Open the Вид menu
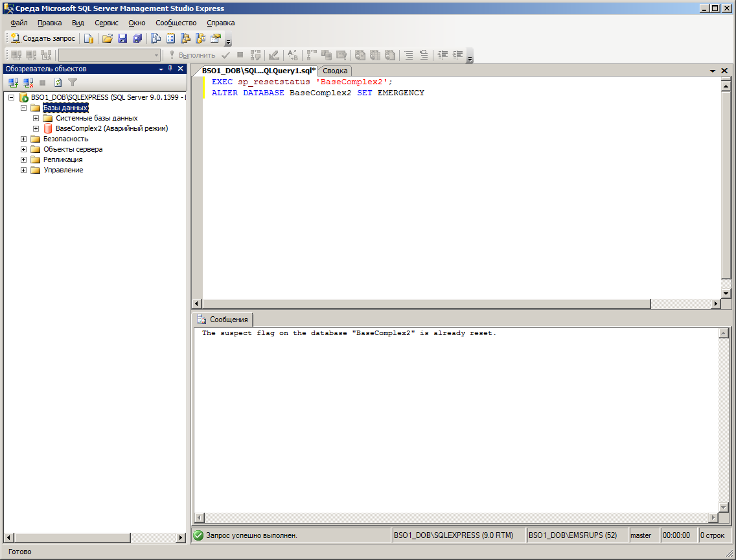Image resolution: width=736 pixels, height=560 pixels. pos(78,23)
